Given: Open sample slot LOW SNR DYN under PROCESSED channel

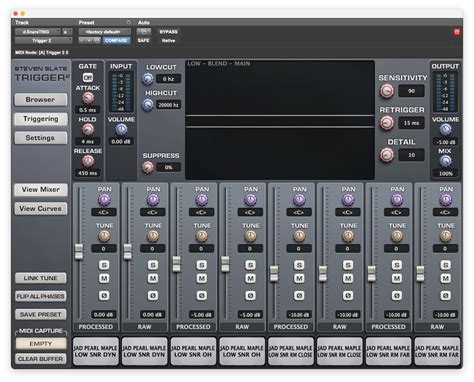Looking at the screenshot, I should [96, 351].
